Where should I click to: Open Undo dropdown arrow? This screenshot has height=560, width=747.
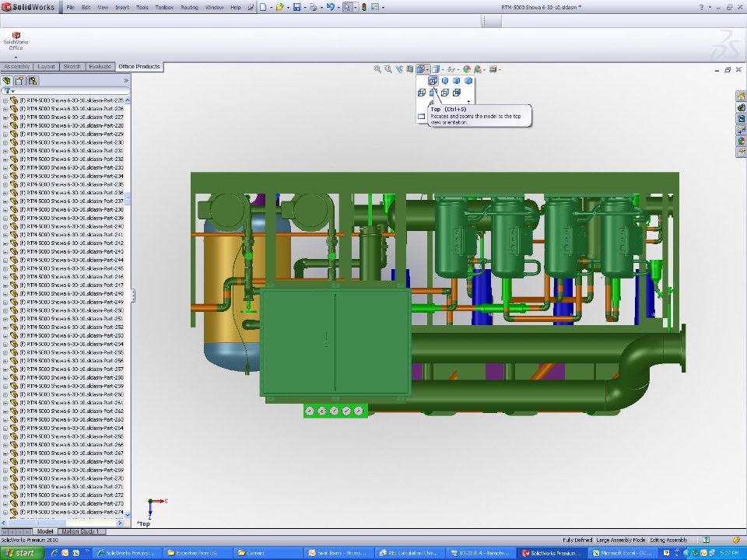(x=338, y=7)
